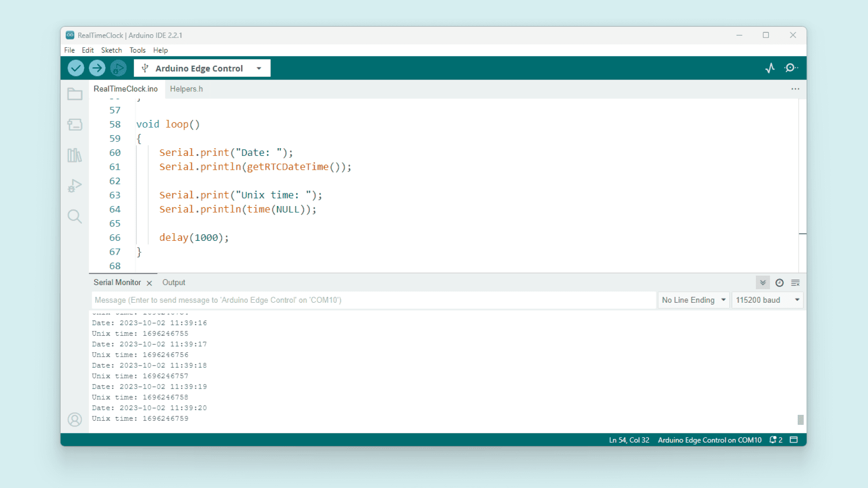
Task: Click the Verify sketch checkmark button
Action: point(75,68)
